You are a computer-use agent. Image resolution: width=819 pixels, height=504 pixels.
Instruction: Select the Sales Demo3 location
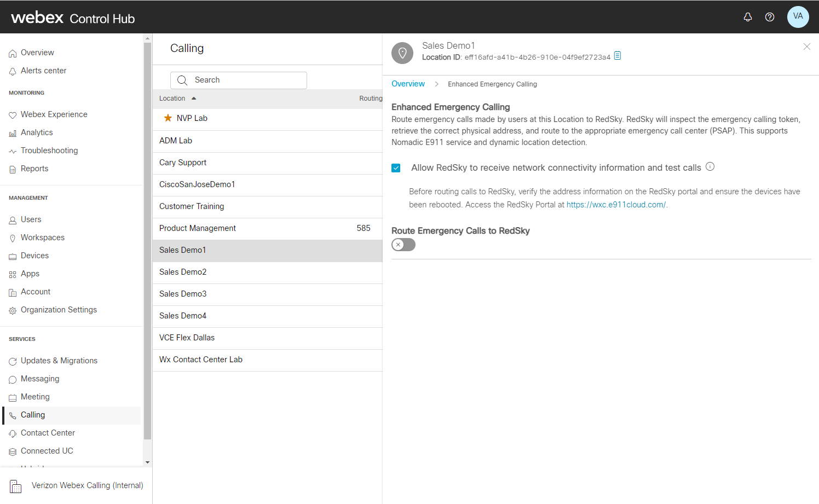click(268, 294)
